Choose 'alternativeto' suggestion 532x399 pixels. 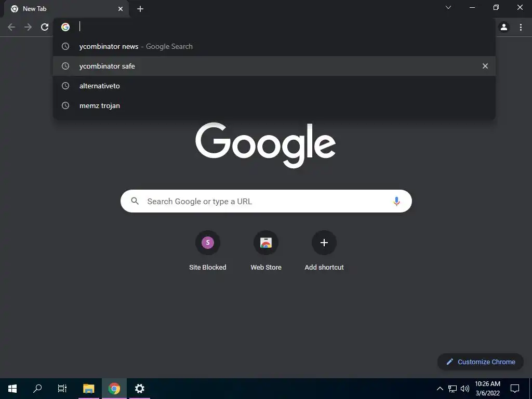[274, 86]
